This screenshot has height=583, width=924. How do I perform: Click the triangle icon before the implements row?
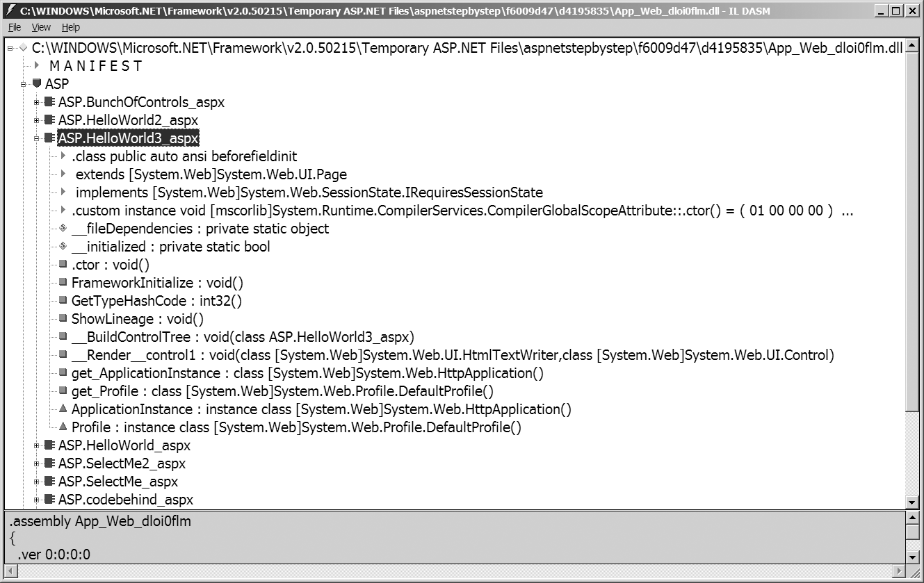click(x=63, y=192)
